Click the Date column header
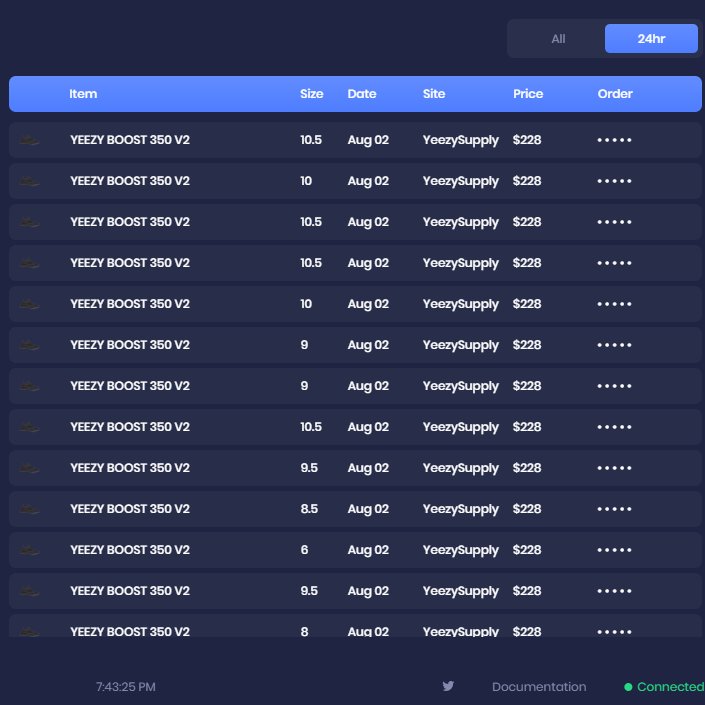 [361, 94]
